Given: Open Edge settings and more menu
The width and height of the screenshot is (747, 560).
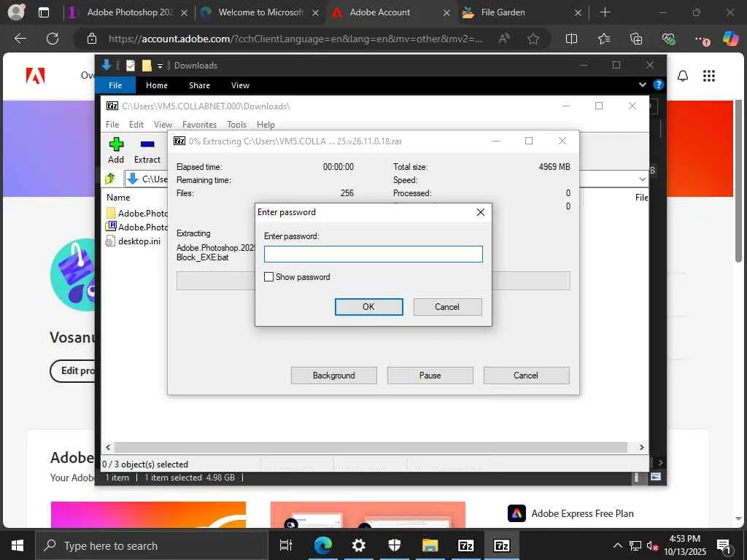Looking at the screenshot, I should pos(701,39).
